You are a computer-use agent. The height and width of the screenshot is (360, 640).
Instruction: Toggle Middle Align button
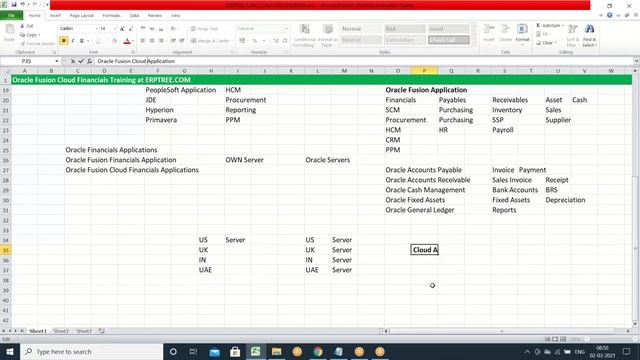point(152,29)
